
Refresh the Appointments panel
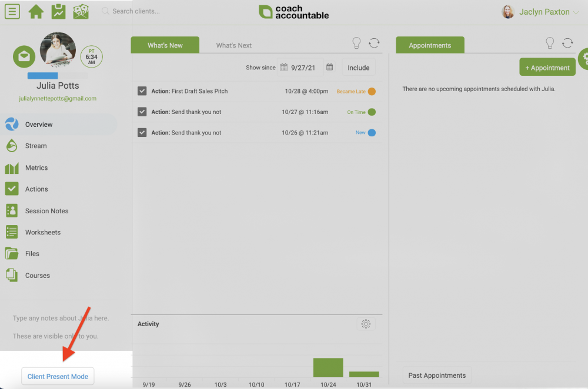(x=567, y=43)
